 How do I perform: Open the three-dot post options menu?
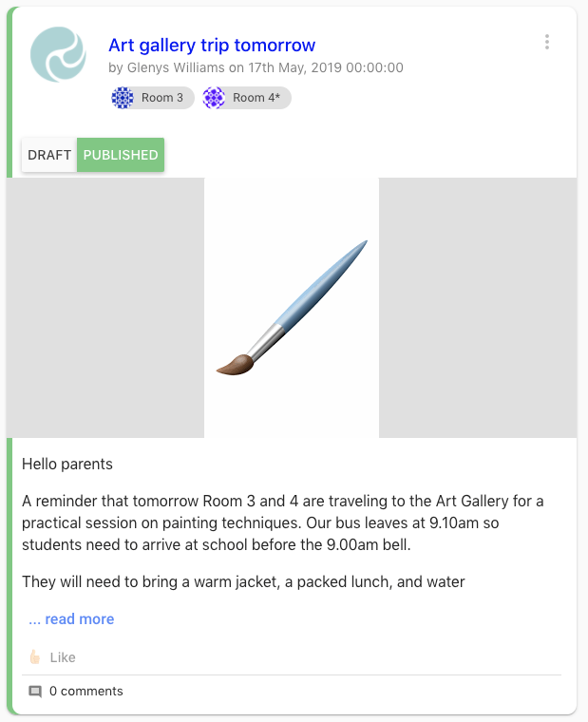546,42
